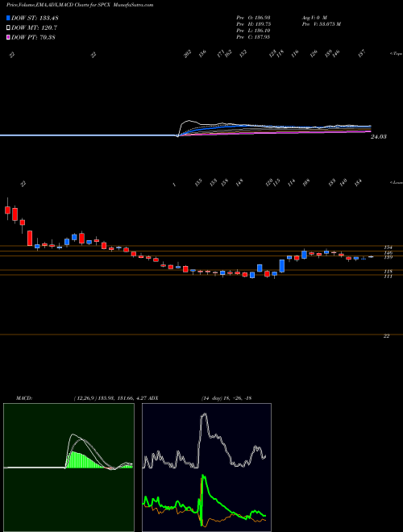Click the white ADX line peak
Viewport: 403px width, 532px height.
coord(204,414)
